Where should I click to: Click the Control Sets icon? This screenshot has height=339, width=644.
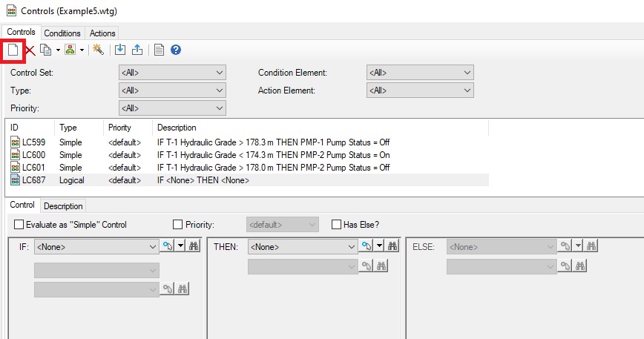pos(70,50)
